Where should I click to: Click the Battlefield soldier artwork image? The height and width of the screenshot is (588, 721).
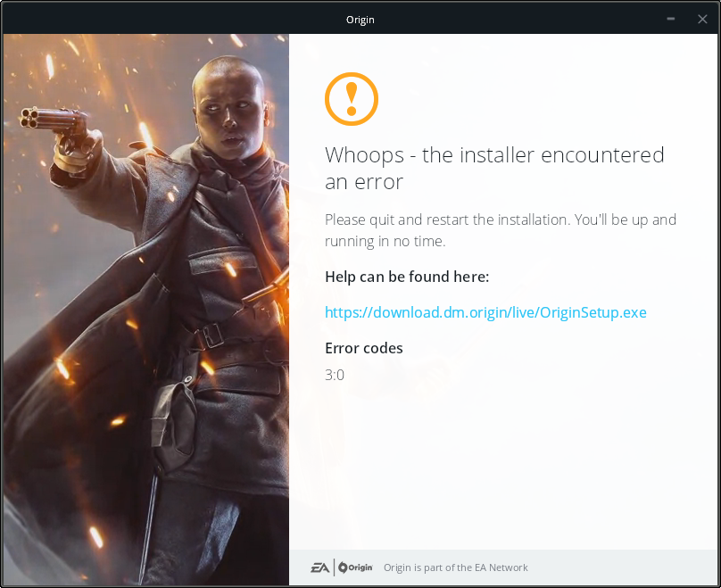click(x=146, y=310)
